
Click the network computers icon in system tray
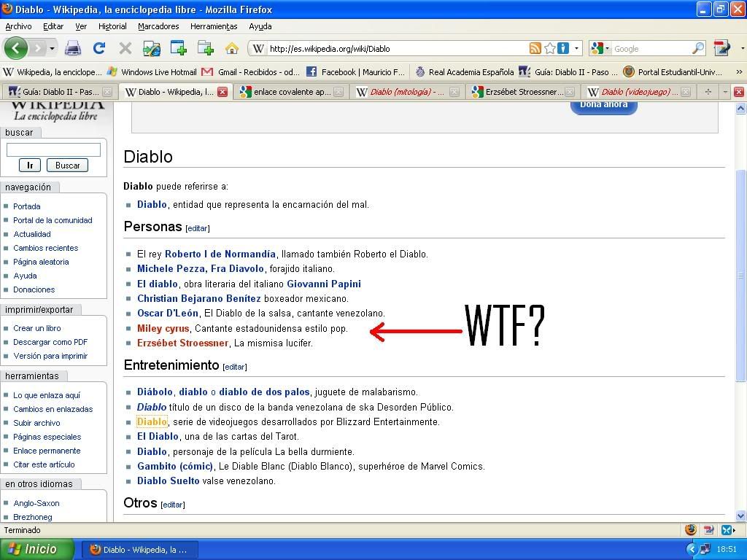pos(705,550)
